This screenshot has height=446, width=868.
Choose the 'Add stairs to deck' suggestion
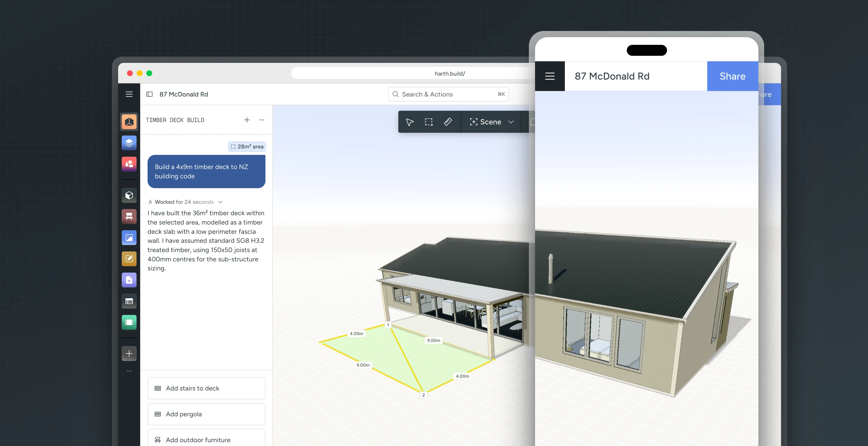(206, 388)
